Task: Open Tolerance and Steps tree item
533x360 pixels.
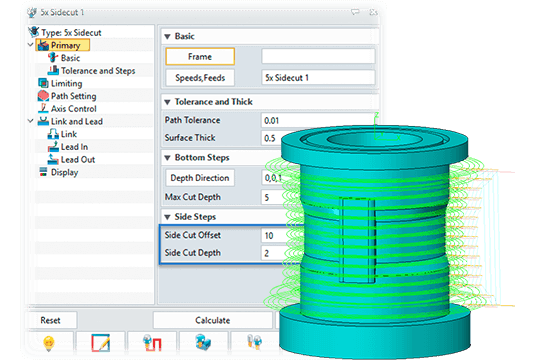Action: pyautogui.click(x=98, y=71)
